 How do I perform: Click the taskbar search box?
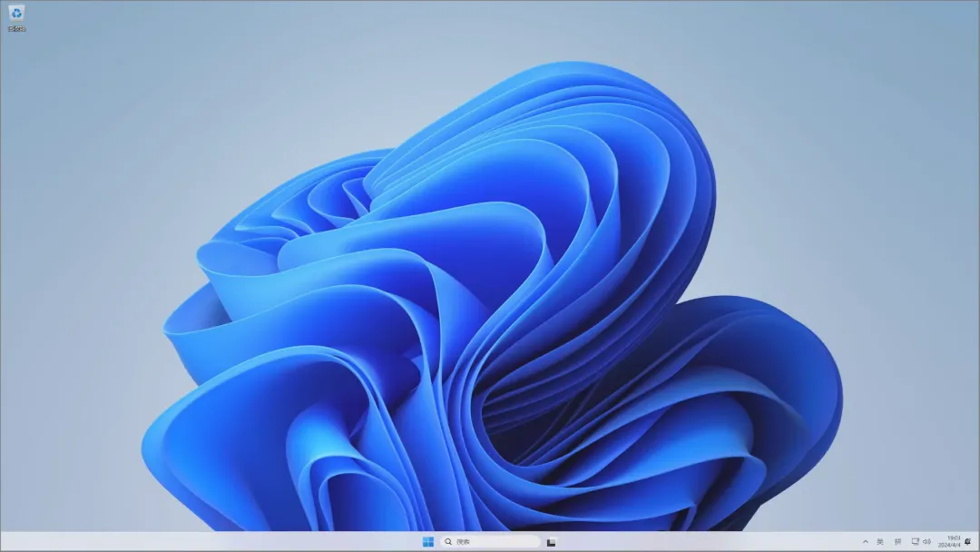pyautogui.click(x=491, y=542)
